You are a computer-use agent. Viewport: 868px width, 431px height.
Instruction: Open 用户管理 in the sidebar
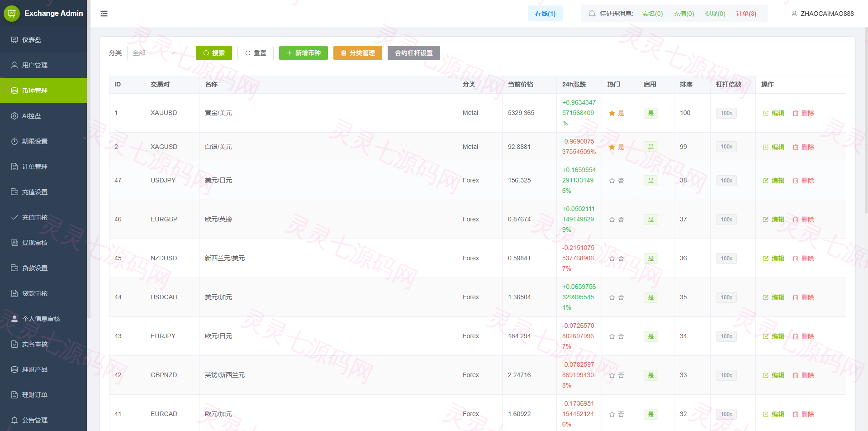pyautogui.click(x=43, y=65)
